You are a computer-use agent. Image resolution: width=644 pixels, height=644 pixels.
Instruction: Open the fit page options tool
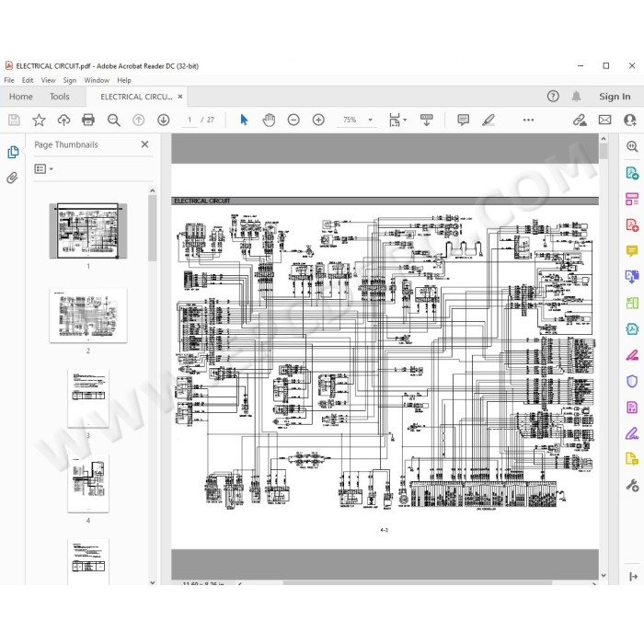pos(395,120)
